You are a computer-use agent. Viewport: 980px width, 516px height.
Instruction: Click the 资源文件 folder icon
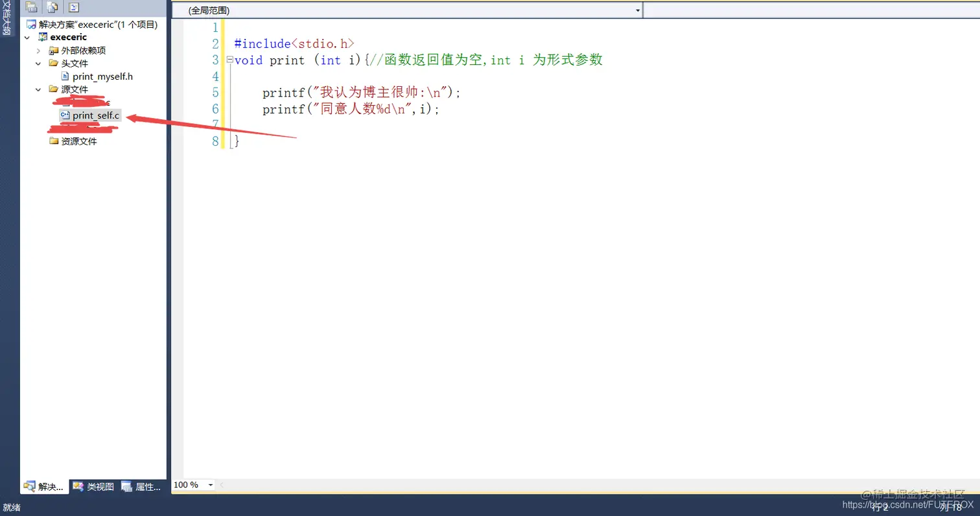[x=54, y=141]
